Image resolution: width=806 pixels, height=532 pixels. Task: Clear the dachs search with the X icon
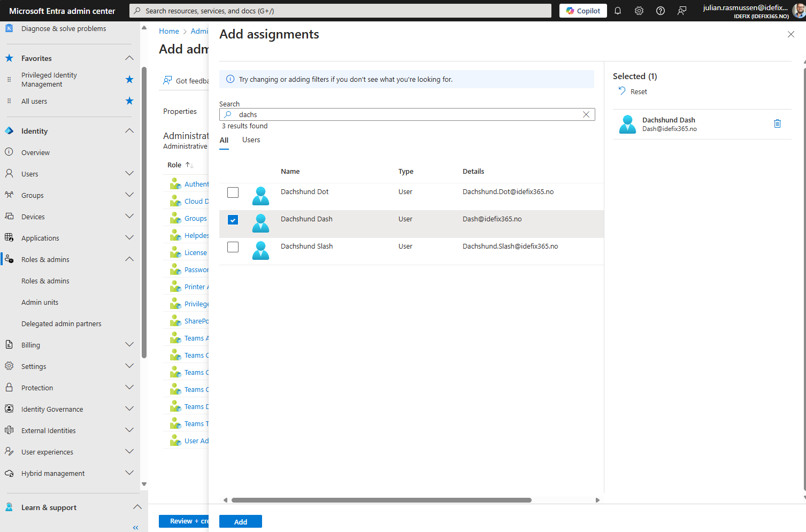(586, 114)
